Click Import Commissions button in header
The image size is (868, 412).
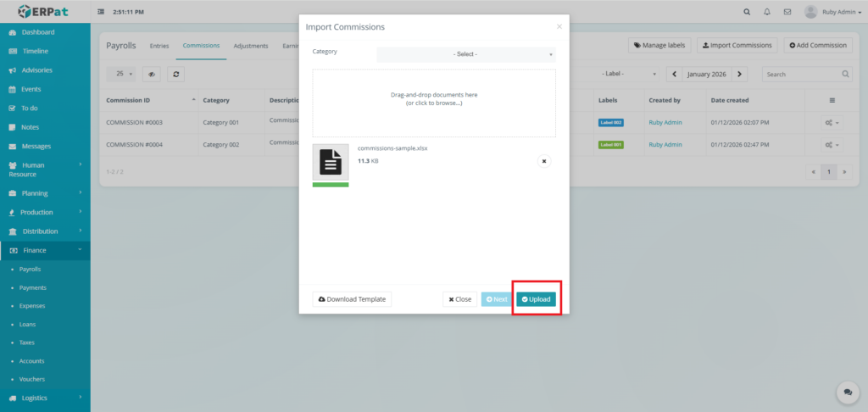[737, 46]
